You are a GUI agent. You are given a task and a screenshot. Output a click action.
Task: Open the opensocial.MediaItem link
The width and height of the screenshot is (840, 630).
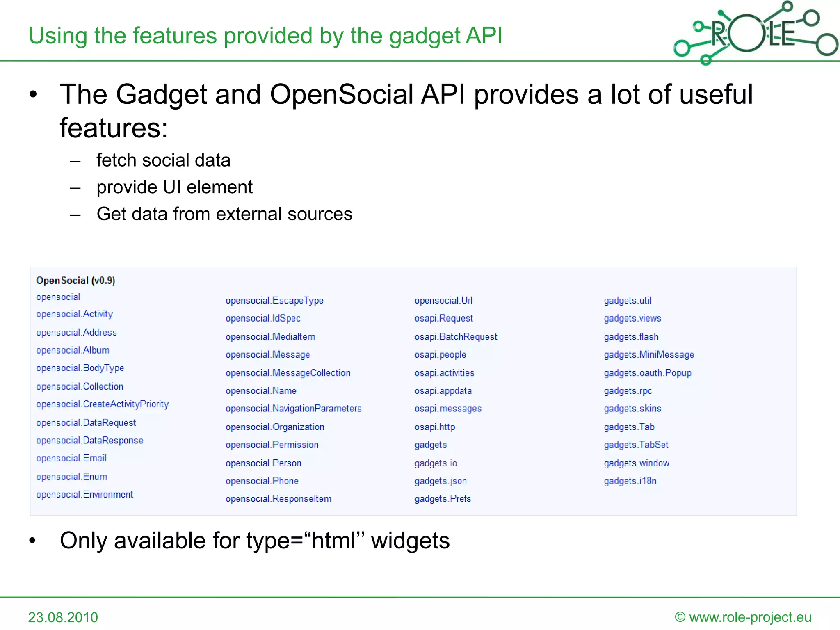(270, 337)
